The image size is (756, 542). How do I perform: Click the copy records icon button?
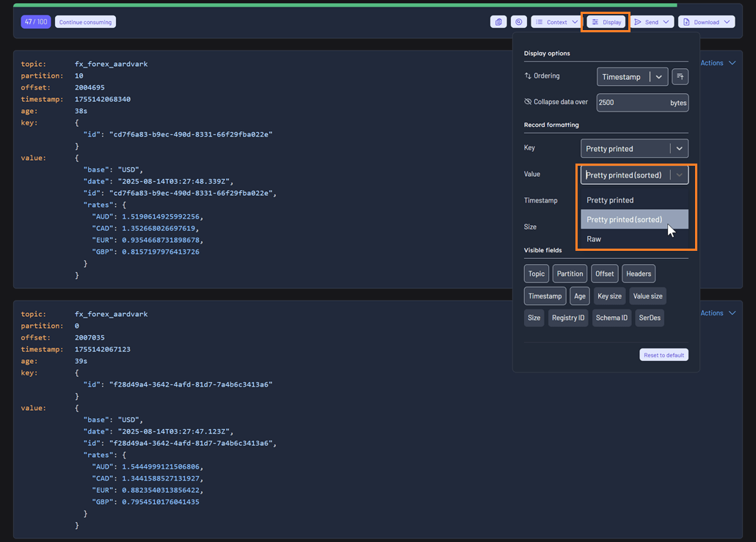pyautogui.click(x=498, y=22)
